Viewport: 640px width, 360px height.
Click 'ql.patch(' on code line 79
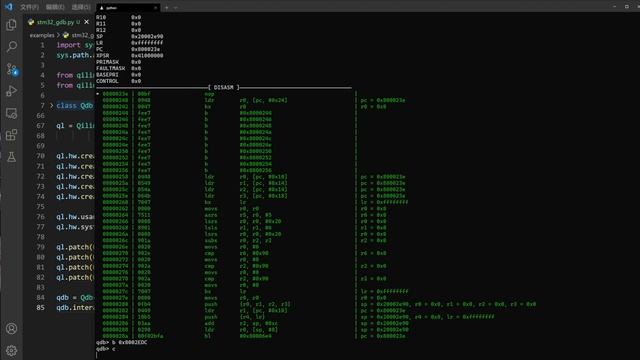click(x=75, y=247)
